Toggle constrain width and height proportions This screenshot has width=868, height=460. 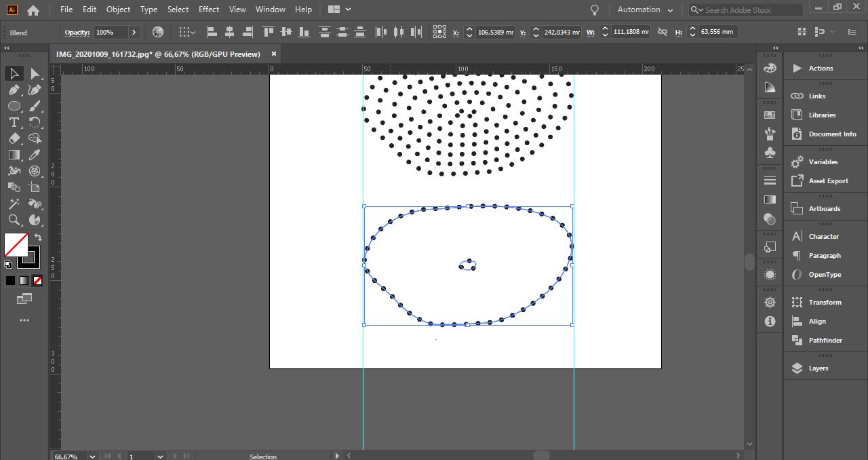tap(663, 32)
